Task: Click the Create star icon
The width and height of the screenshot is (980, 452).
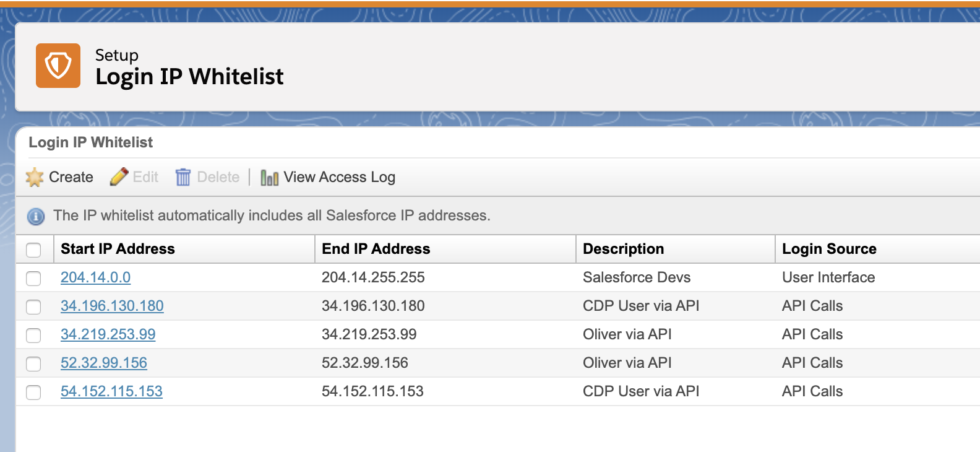Action: pos(35,177)
